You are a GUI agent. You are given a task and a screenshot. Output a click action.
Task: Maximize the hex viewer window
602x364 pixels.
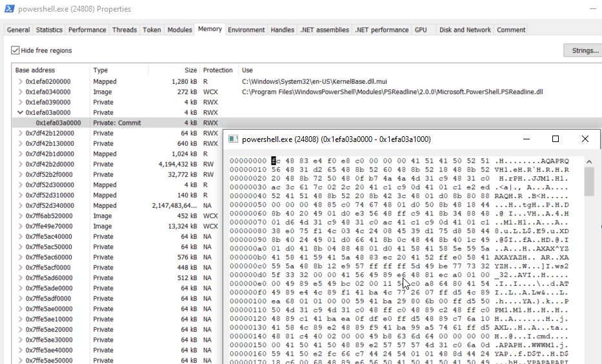point(555,139)
